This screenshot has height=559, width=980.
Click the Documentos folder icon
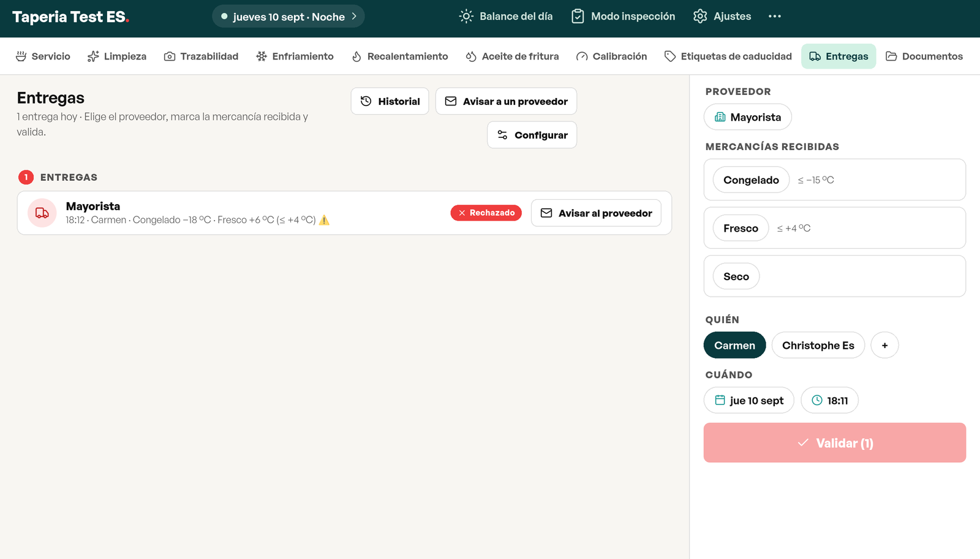[x=891, y=56]
